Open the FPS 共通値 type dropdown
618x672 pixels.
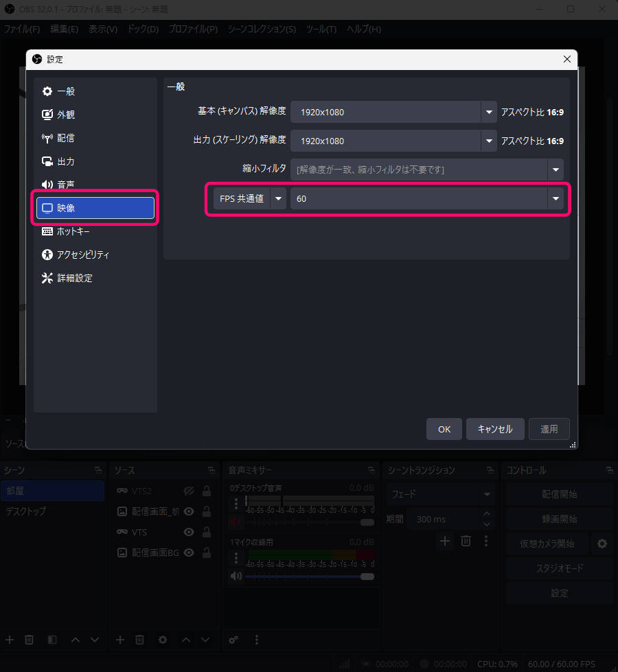279,199
